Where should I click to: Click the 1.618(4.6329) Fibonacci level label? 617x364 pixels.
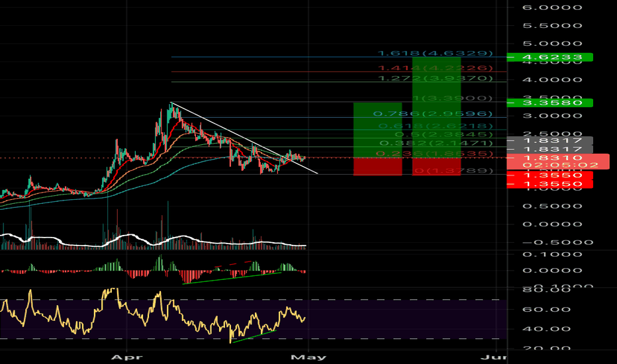[435, 53]
